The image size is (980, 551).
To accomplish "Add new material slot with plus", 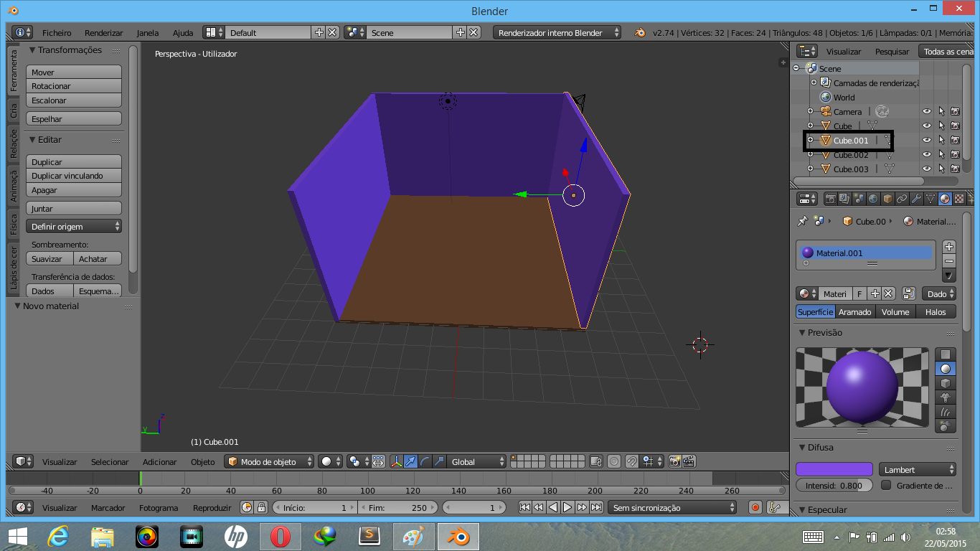I will click(949, 247).
